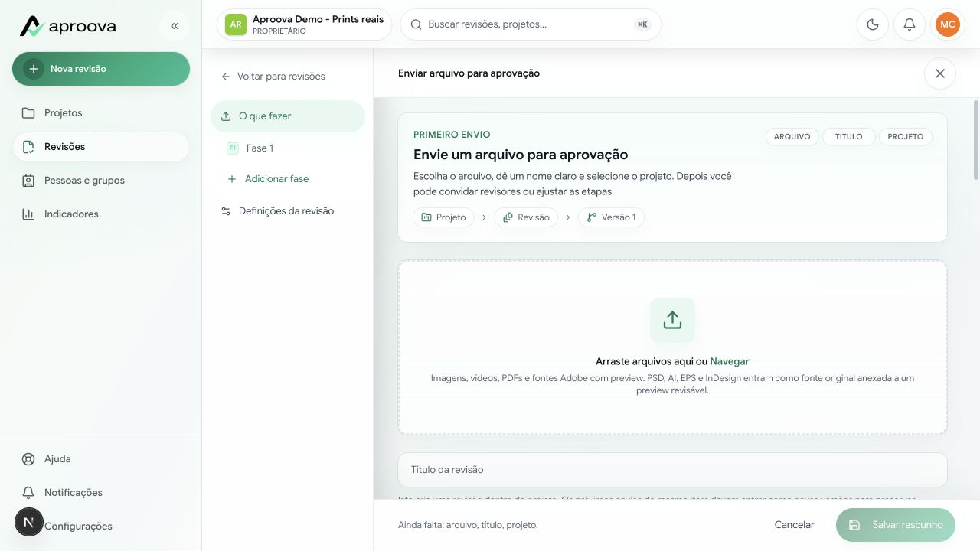The image size is (980, 551).
Task: Open the Aproova Demo workspace switcher
Action: 305,24
